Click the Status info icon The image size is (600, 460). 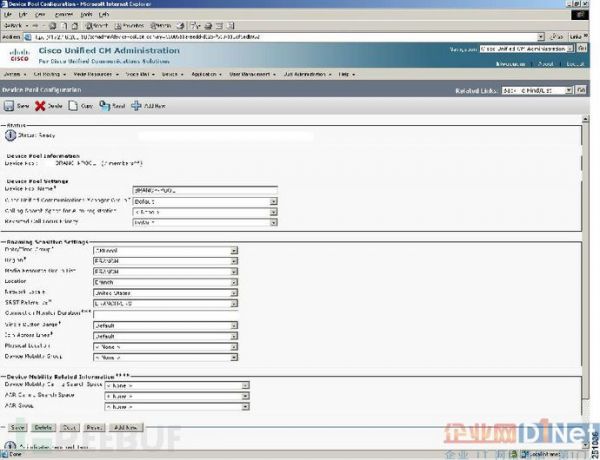pyautogui.click(x=10, y=135)
